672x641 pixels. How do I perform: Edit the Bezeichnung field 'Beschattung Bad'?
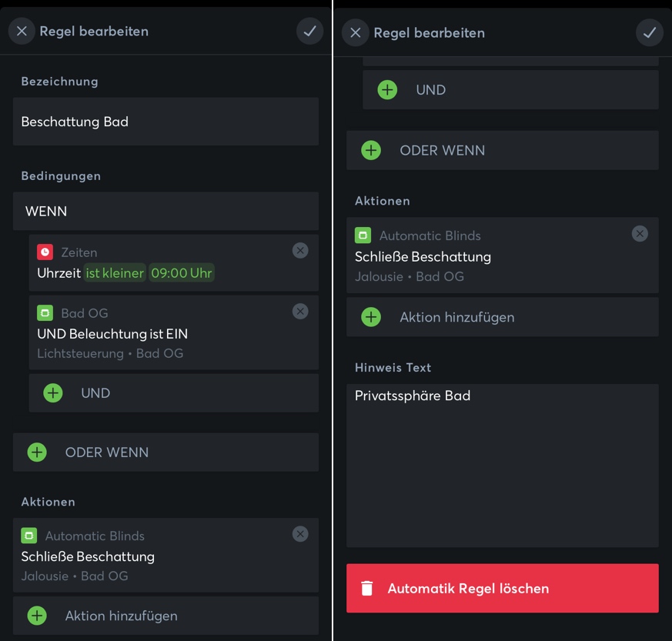click(165, 122)
